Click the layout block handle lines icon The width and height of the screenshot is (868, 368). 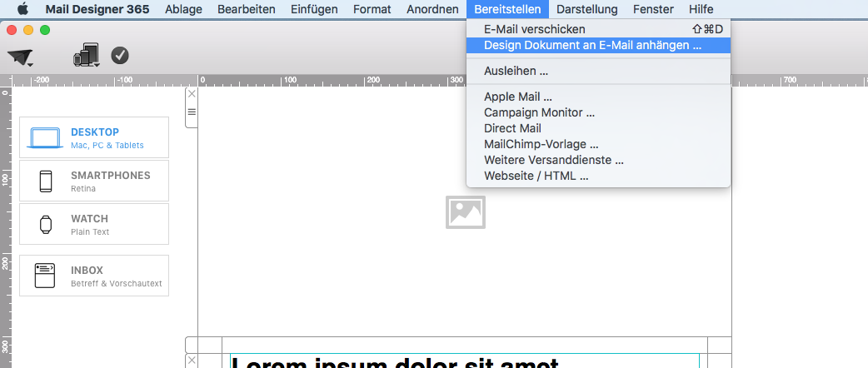[192, 112]
